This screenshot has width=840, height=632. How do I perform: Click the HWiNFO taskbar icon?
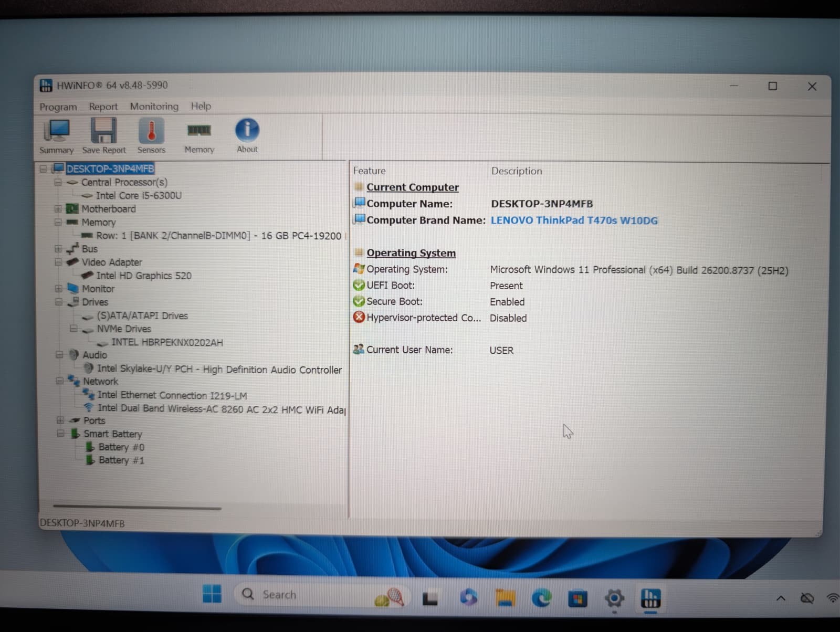click(x=650, y=598)
